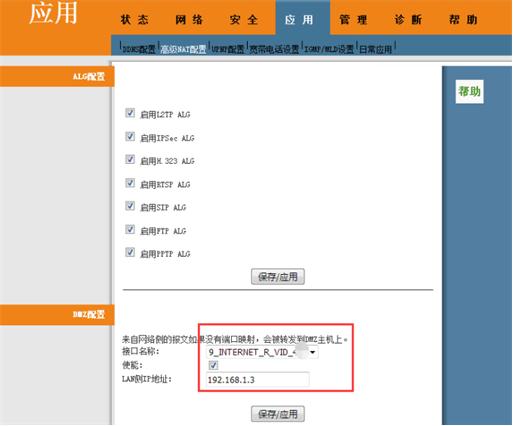Open the 状态 top menu tab

(135, 19)
